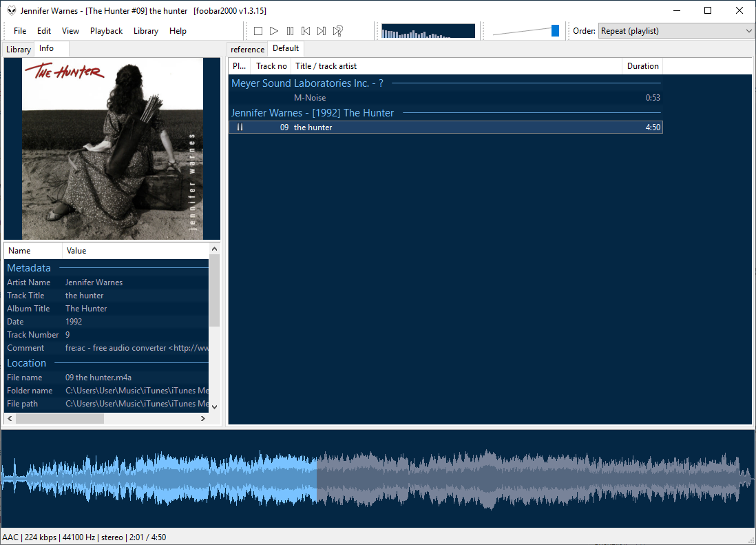Switch to the Library tab
The image size is (756, 545).
pyautogui.click(x=19, y=50)
